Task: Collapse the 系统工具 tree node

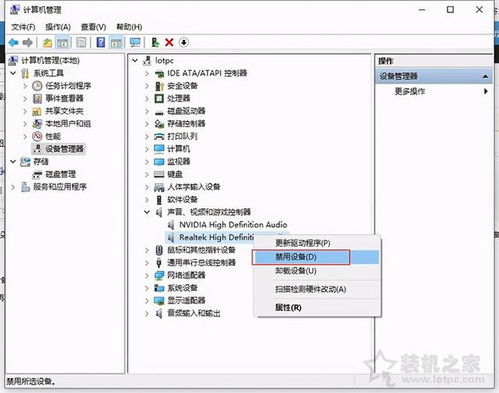Action: tap(13, 73)
